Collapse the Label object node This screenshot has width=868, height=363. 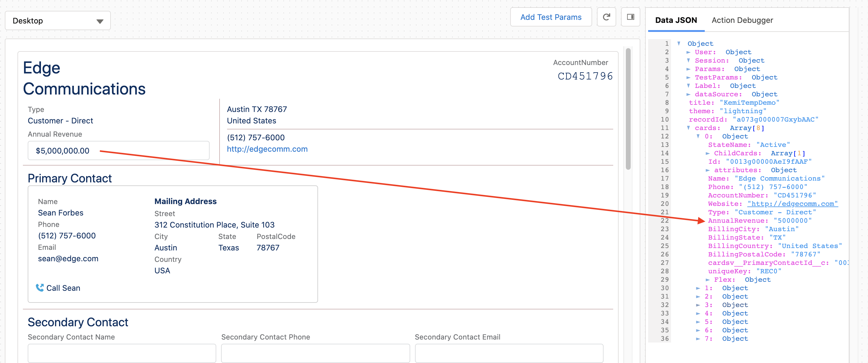click(x=688, y=86)
